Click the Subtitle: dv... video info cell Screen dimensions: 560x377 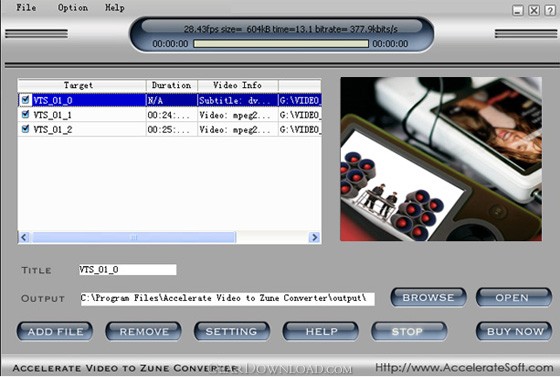[x=238, y=100]
